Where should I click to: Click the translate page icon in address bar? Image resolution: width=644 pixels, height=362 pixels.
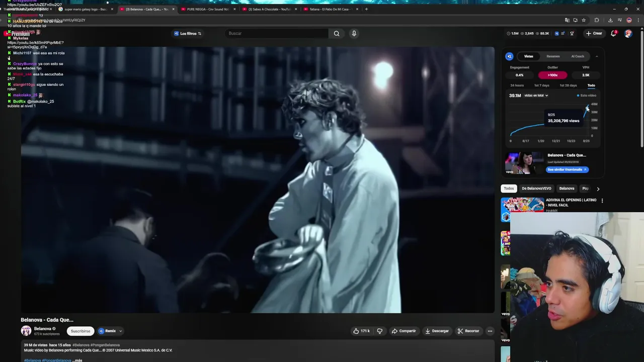(x=567, y=20)
